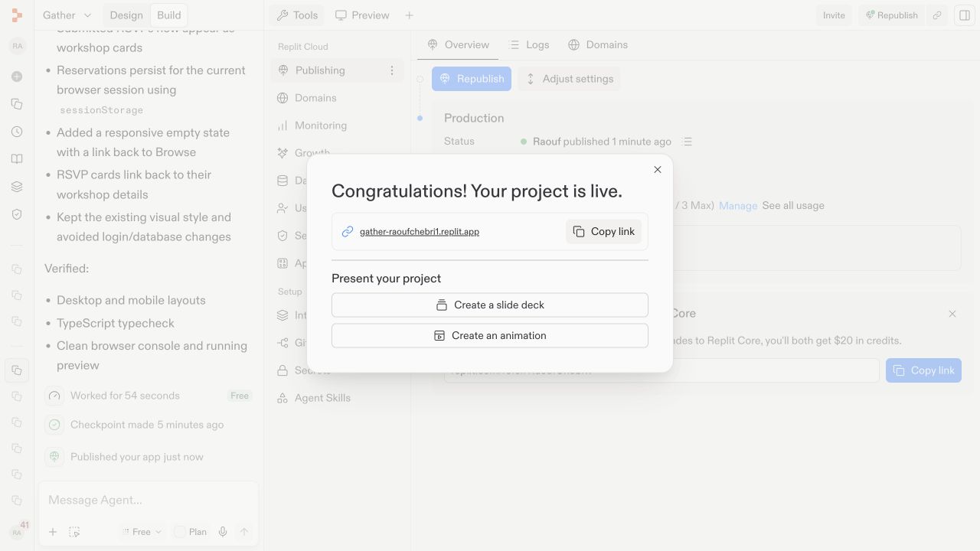
Task: Click 'TypeScript typecheck' list item
Action: coord(116,323)
